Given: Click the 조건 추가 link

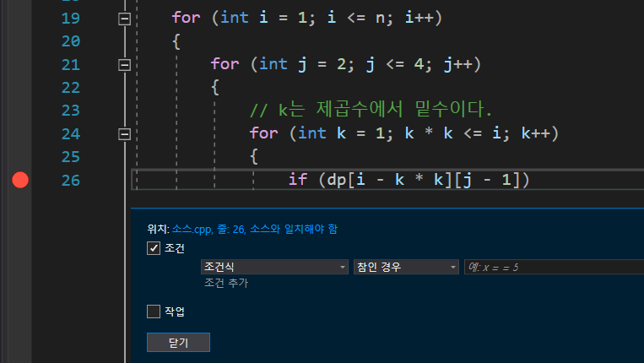Looking at the screenshot, I should [226, 283].
